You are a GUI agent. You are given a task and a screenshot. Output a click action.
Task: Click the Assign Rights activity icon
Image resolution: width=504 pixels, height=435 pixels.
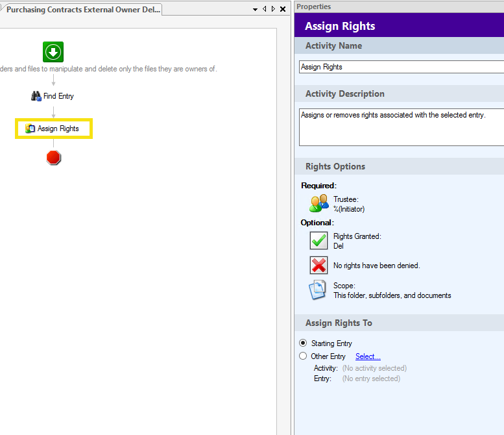30,129
